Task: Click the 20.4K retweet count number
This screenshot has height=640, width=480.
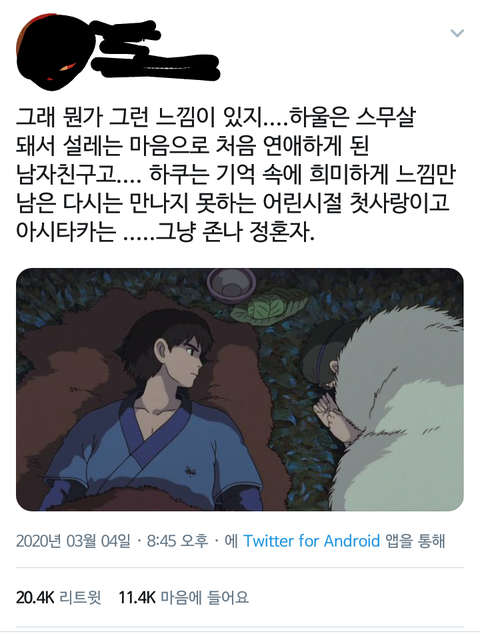Action: coord(35,597)
